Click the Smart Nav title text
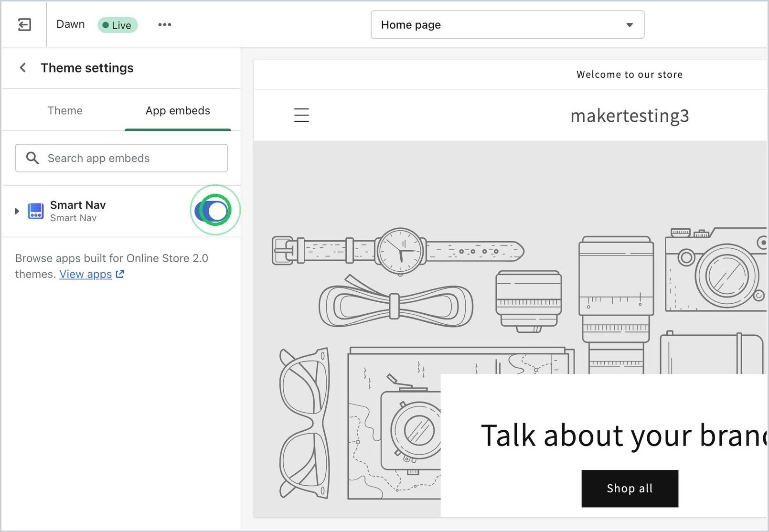Viewport: 769px width, 532px height. coord(78,205)
